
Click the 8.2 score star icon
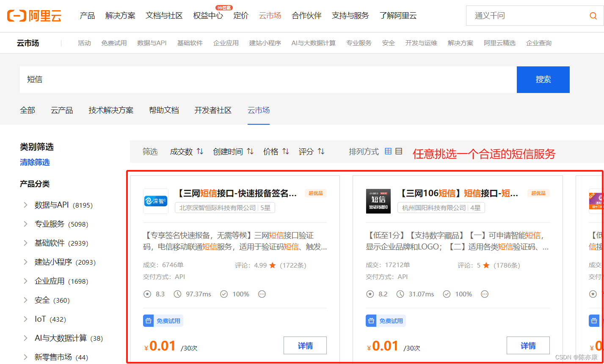(370, 294)
